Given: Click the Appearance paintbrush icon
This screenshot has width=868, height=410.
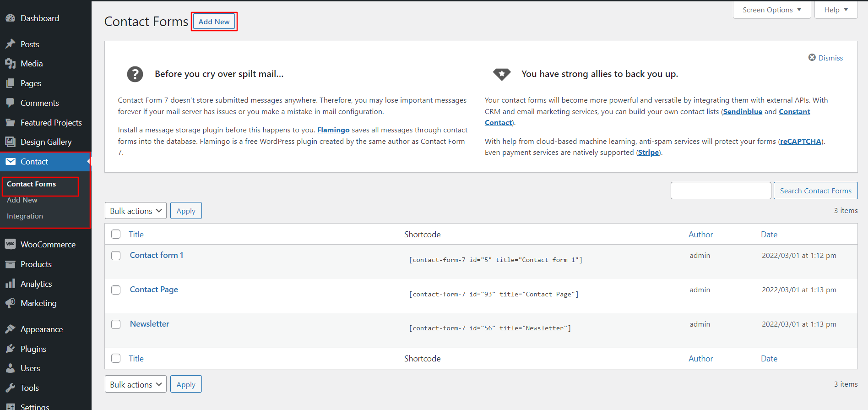Looking at the screenshot, I should 10,329.
